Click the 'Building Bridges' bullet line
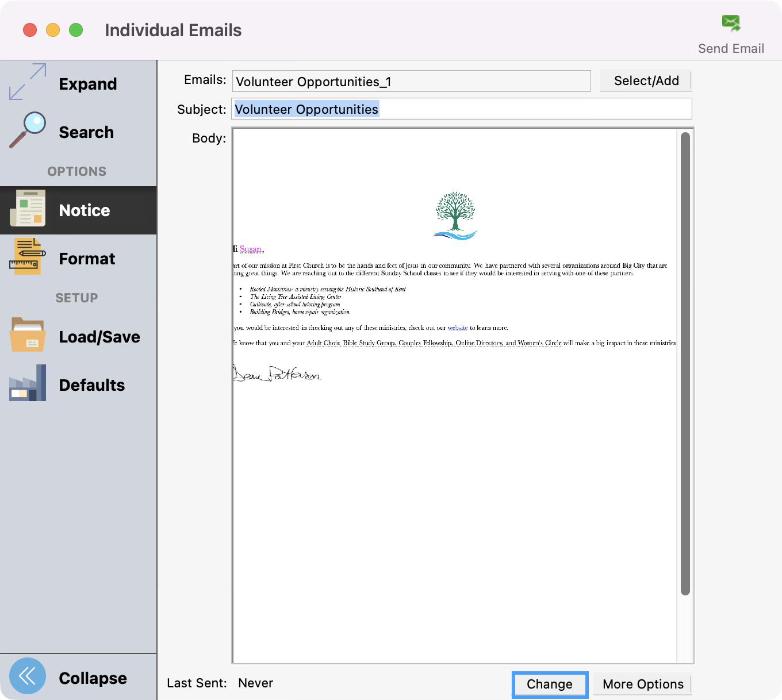Image resolution: width=782 pixels, height=700 pixels. tap(300, 311)
